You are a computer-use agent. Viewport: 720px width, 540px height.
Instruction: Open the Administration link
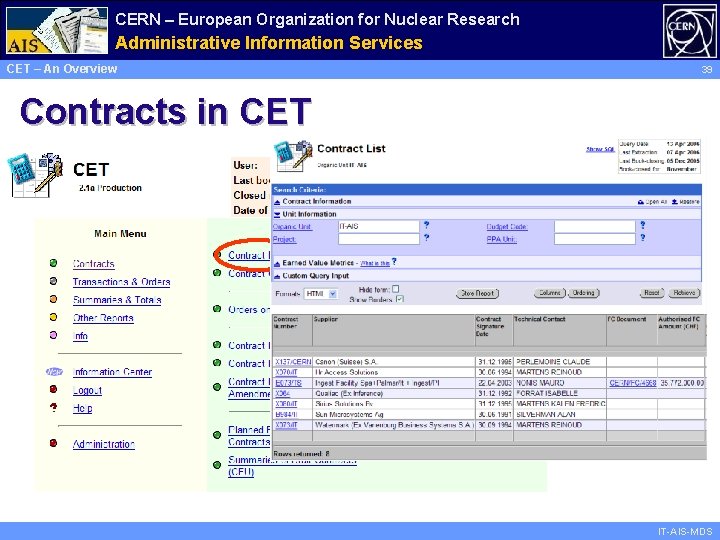click(x=104, y=444)
